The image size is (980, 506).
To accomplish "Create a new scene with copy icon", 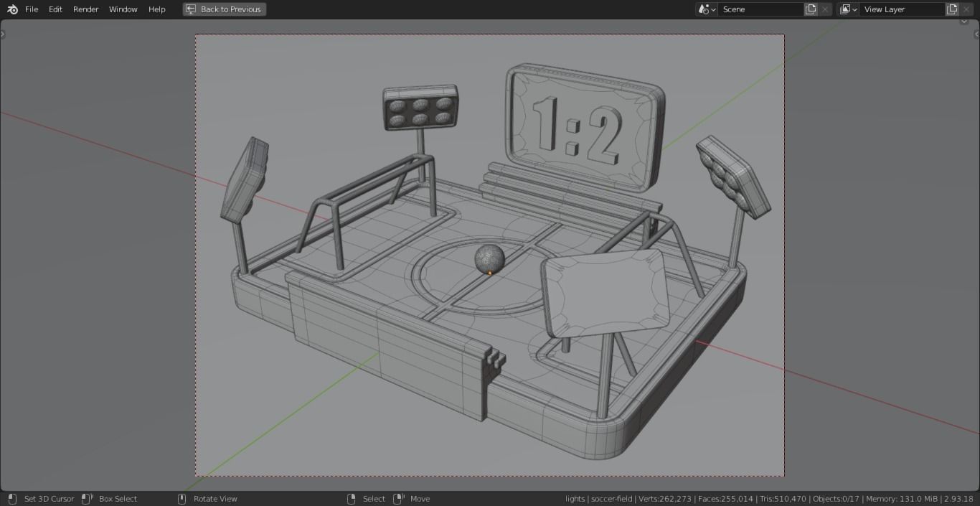I will tap(811, 9).
